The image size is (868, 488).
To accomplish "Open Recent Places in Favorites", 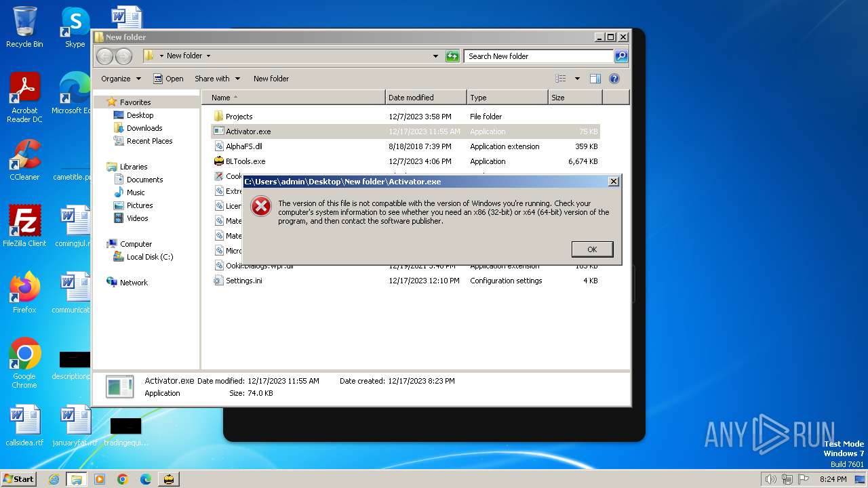I will [x=149, y=141].
